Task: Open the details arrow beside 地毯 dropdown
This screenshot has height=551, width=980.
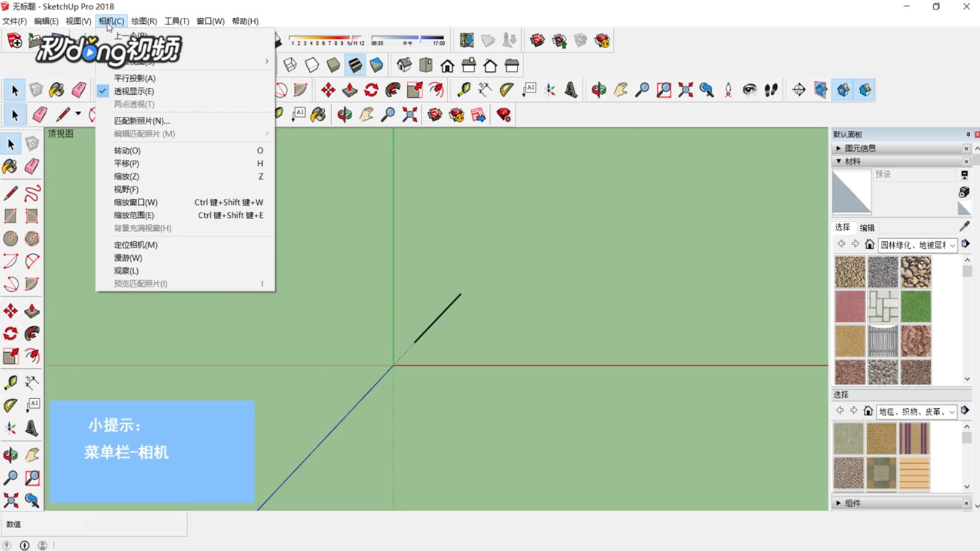Action: point(965,411)
